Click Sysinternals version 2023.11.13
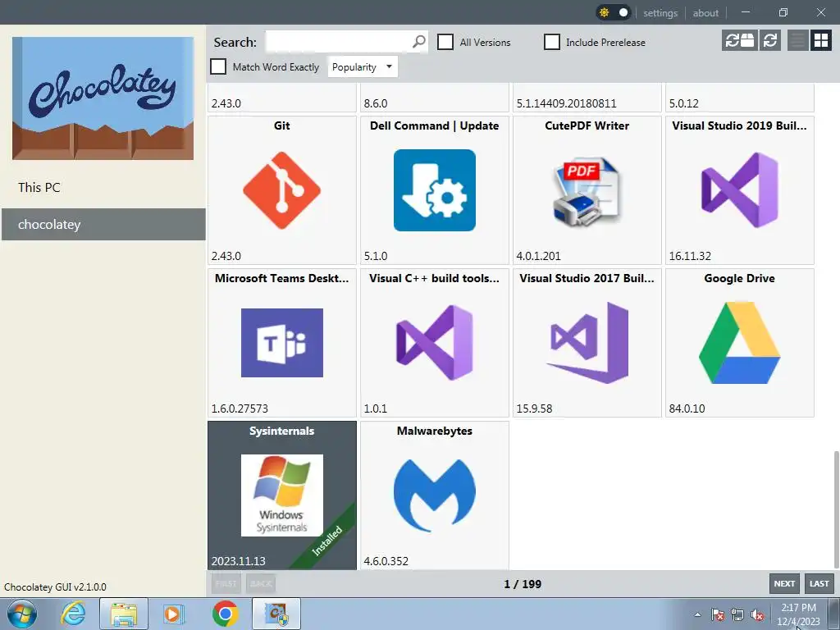This screenshot has height=630, width=840. pyautogui.click(x=239, y=561)
